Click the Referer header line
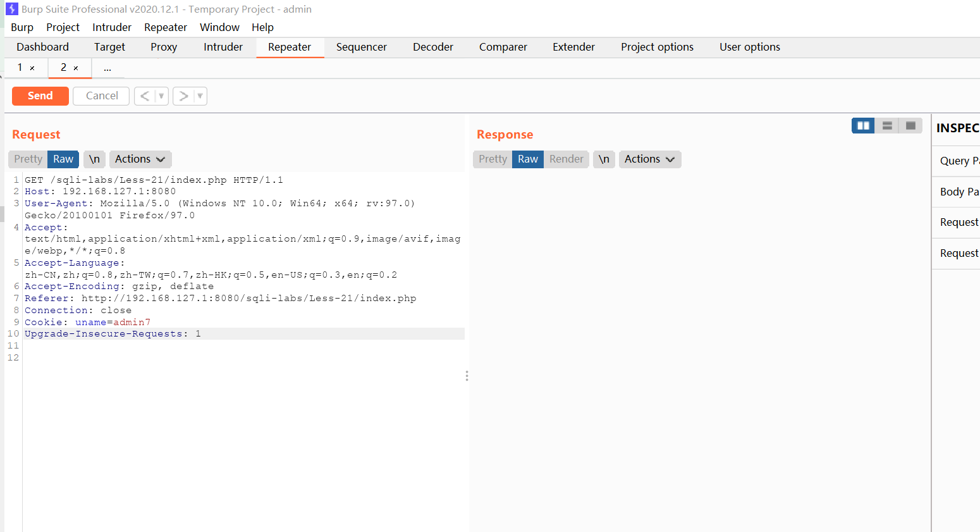The width and height of the screenshot is (980, 532). pyautogui.click(x=221, y=299)
